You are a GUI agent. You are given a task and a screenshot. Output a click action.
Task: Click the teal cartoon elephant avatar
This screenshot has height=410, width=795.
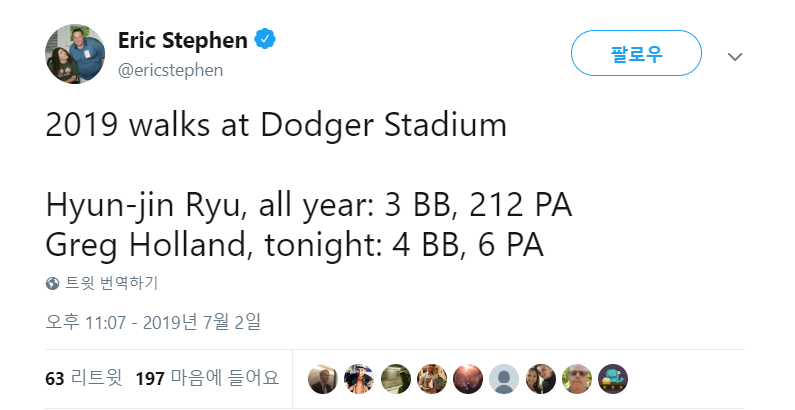pos(612,378)
